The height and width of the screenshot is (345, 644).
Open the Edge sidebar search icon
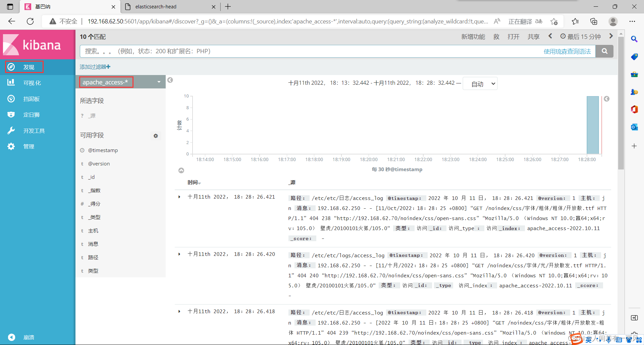tap(634, 39)
